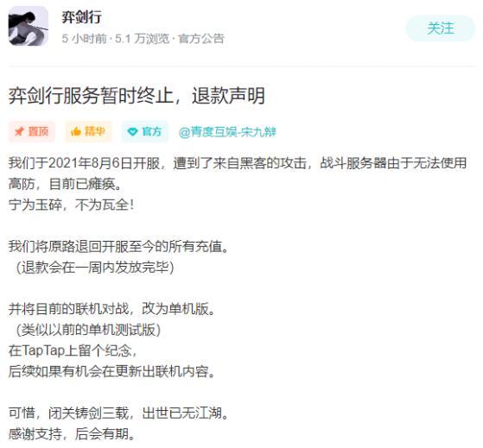Image resolution: width=483 pixels, height=448 pixels.
Task: Click the diamond icon in 官方 badge
Action: tap(132, 132)
